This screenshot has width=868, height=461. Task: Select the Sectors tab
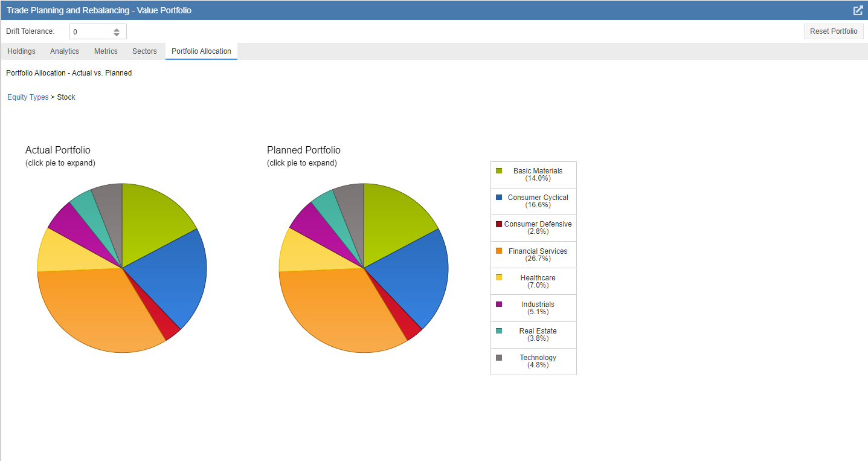click(144, 51)
